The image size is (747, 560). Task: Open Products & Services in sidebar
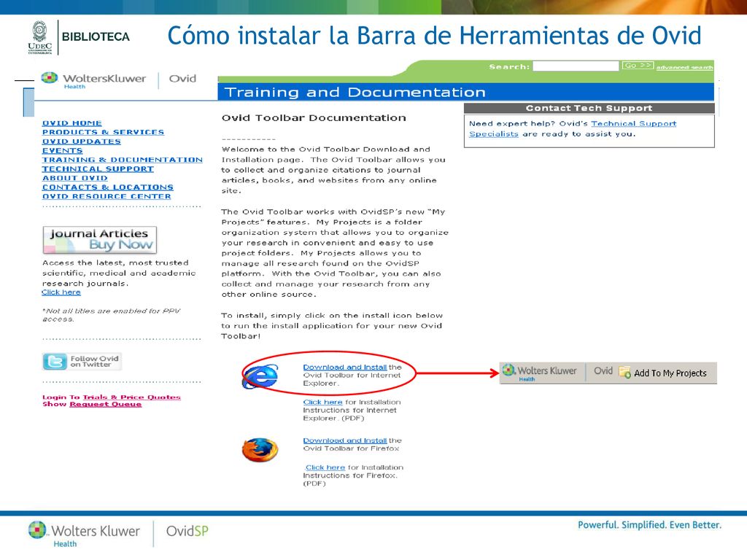[103, 132]
